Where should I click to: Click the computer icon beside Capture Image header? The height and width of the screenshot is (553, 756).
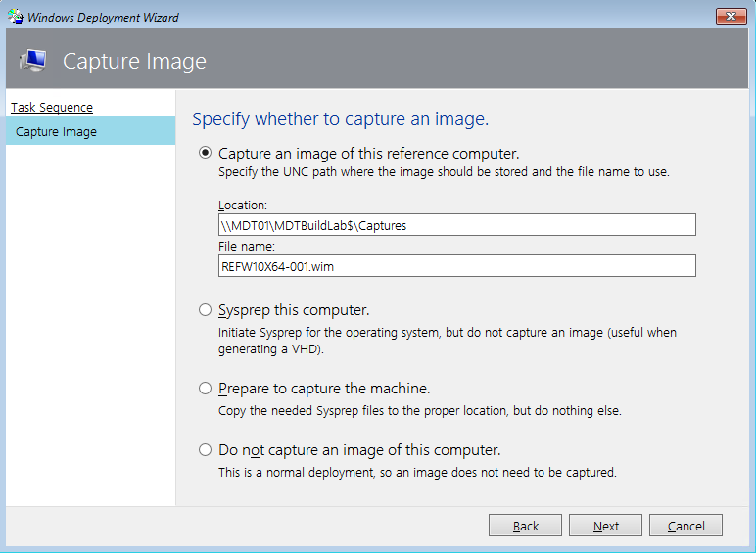click(31, 61)
